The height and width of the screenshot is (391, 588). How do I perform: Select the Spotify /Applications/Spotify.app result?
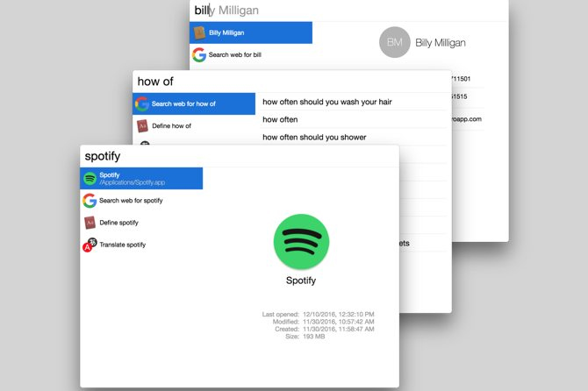pyautogui.click(x=141, y=178)
